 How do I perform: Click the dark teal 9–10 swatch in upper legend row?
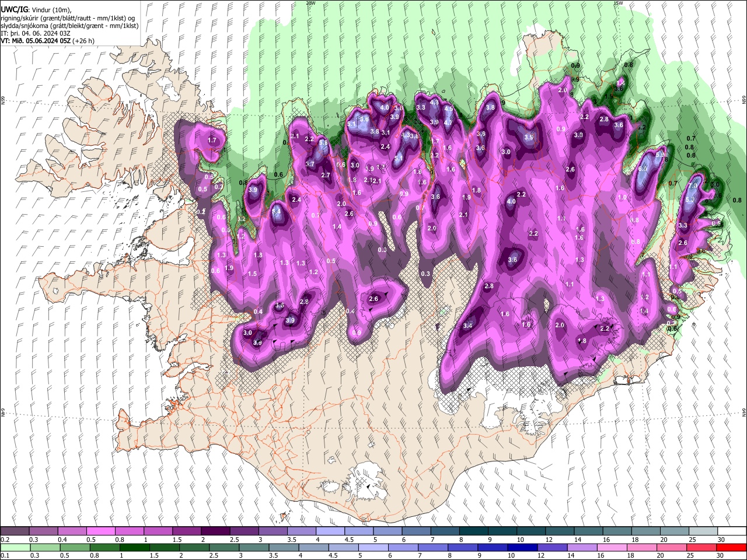pyautogui.click(x=502, y=531)
